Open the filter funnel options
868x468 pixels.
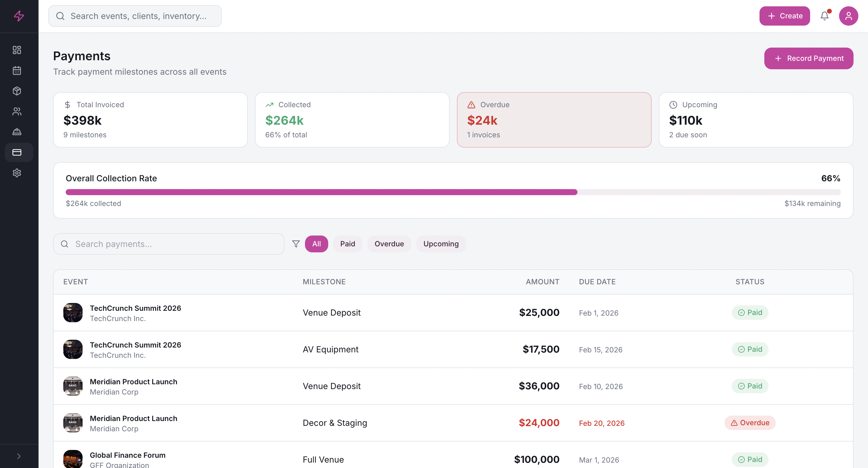click(295, 244)
